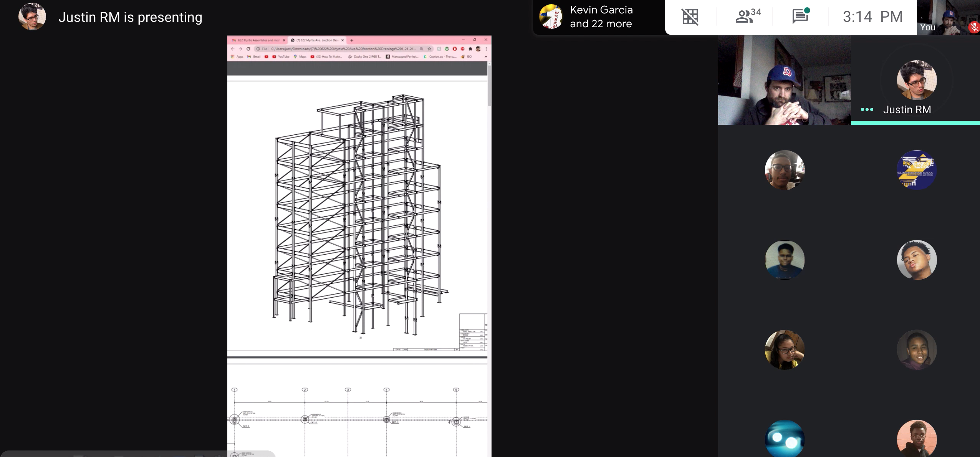The width and height of the screenshot is (980, 457).
Task: Select the video tile of man in cap
Action: 784,80
